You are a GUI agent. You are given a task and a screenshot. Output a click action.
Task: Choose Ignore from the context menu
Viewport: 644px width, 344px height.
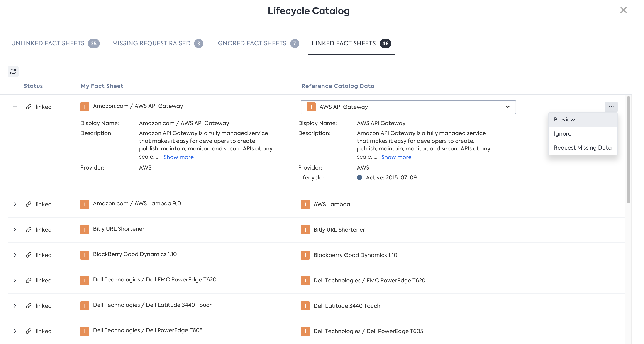pos(583,134)
